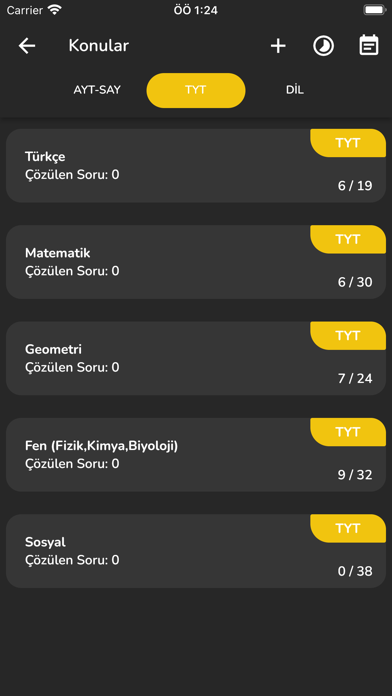The image size is (392, 696).
Task: Open Fen (Fizik,Kimya,Biyoloji) card
Action: (196, 455)
